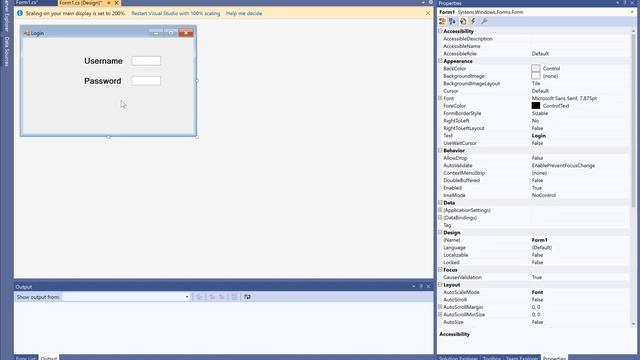Click the Help me decide link
640x360 pixels.
pos(244,13)
